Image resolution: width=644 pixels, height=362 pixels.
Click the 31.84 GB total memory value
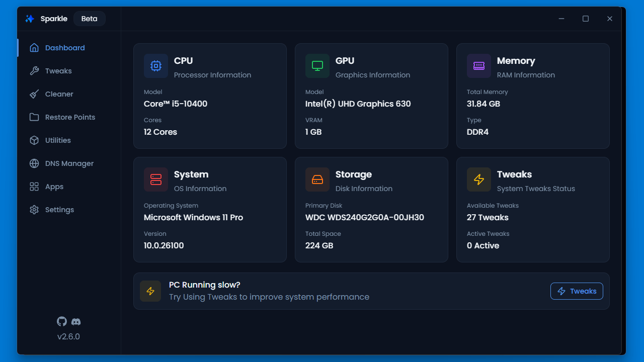[x=484, y=104]
